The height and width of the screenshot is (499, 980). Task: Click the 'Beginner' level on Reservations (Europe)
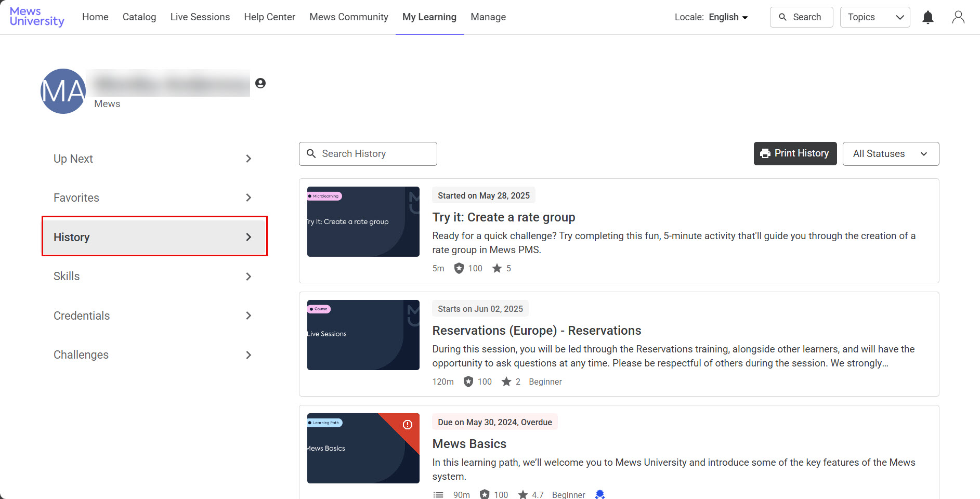545,382
